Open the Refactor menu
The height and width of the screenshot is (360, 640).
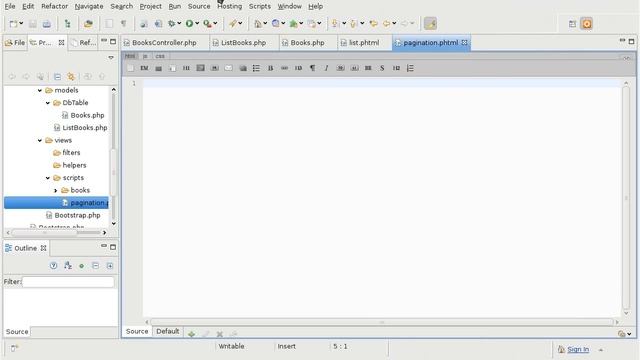(x=55, y=7)
